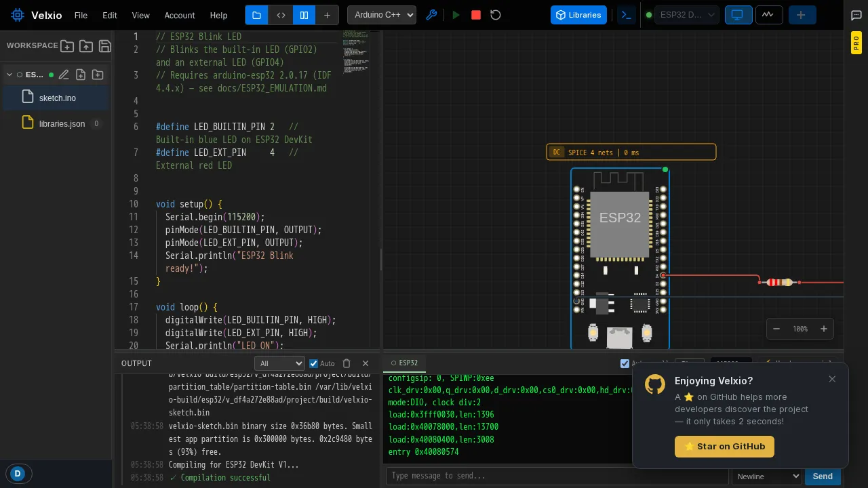This screenshot has height=488, width=868.
Task: Add a new folder to the ESP project
Action: pyautogui.click(x=98, y=75)
